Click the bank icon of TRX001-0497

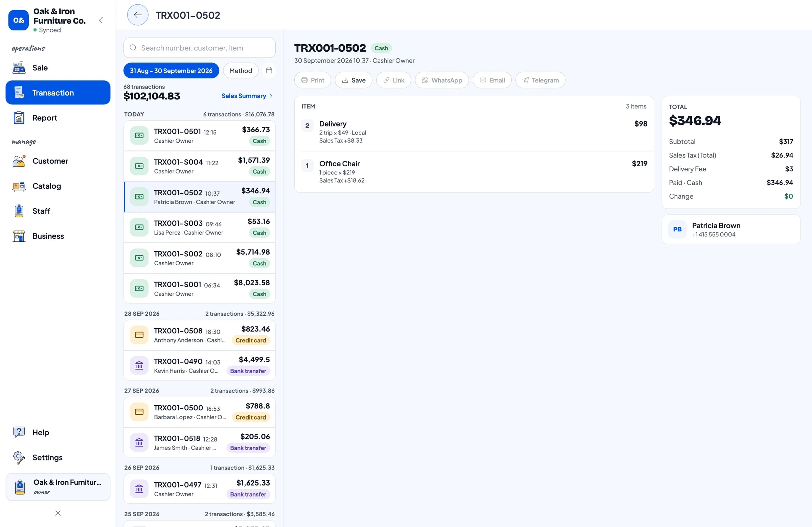(139, 489)
